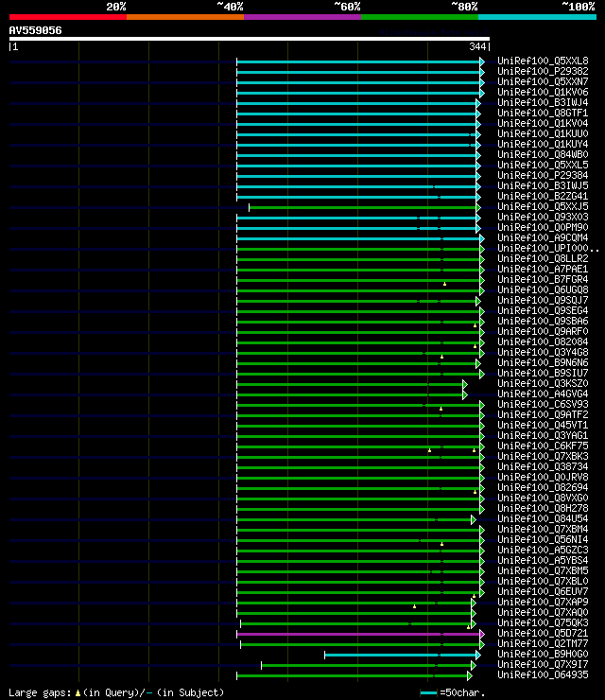Select label UniRef100_Q1KUU0
605x700 pixels.
[543, 133]
